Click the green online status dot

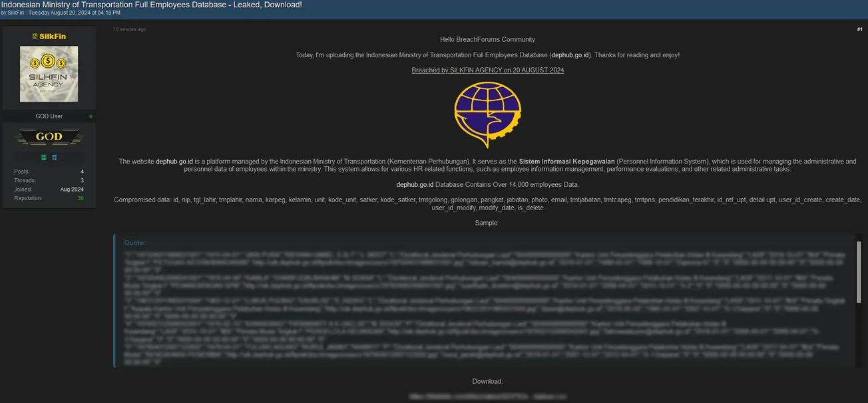[91, 116]
